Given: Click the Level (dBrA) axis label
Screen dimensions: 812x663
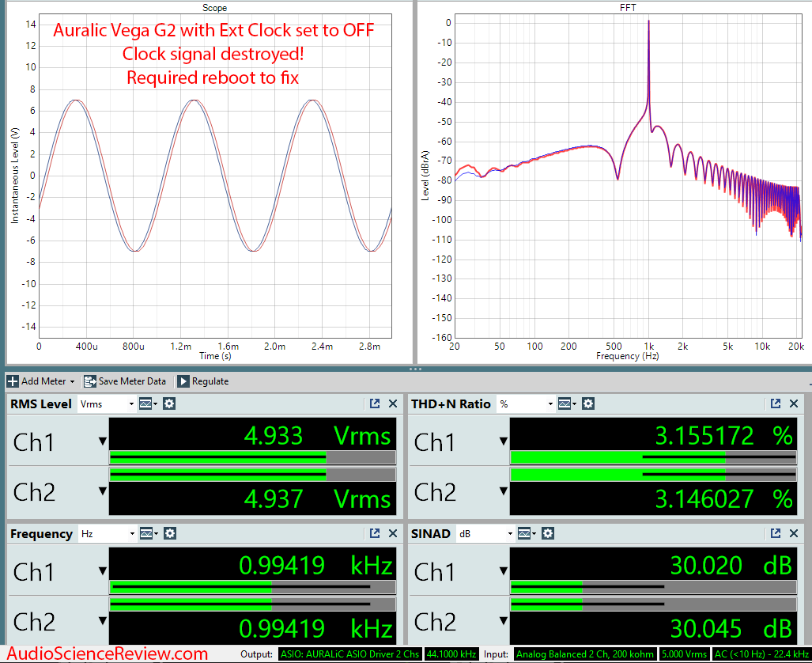Looking at the screenshot, I should click(425, 176).
